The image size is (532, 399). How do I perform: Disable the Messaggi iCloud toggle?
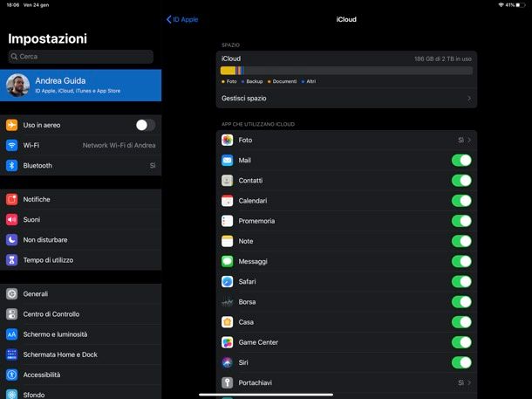[x=461, y=261]
